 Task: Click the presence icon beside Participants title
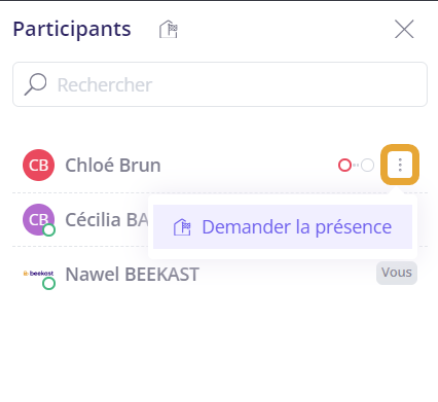coord(168,29)
